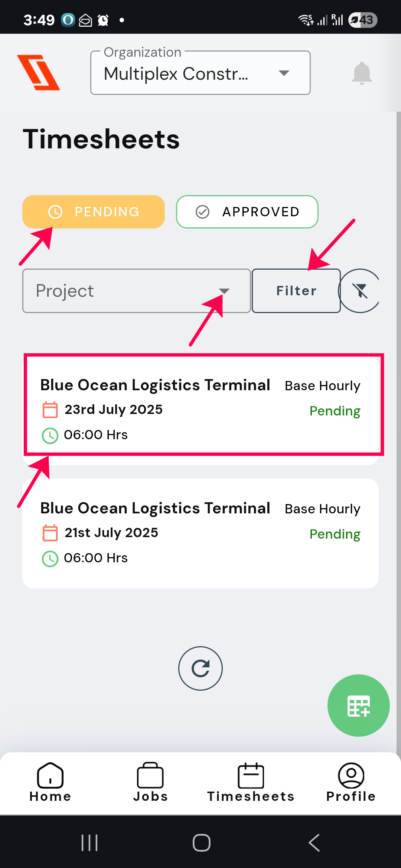
Task: Open the 21st July 2025 timesheet card
Action: [x=200, y=533]
